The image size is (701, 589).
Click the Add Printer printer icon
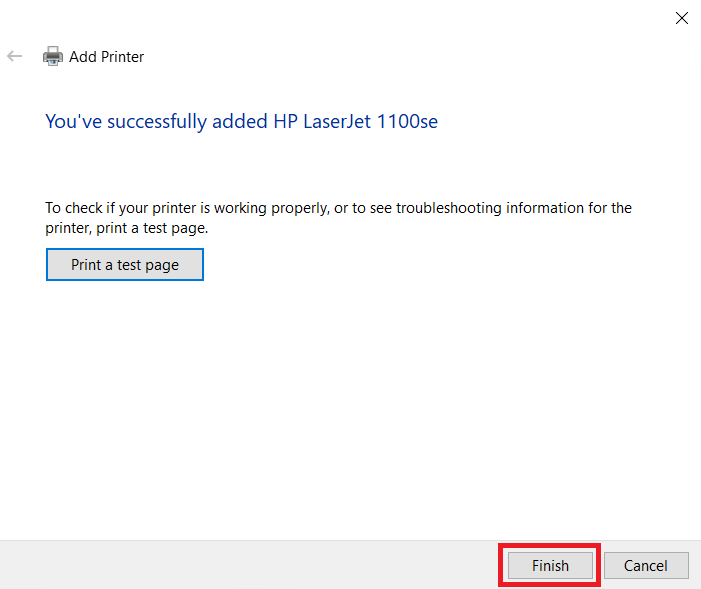[x=53, y=56]
